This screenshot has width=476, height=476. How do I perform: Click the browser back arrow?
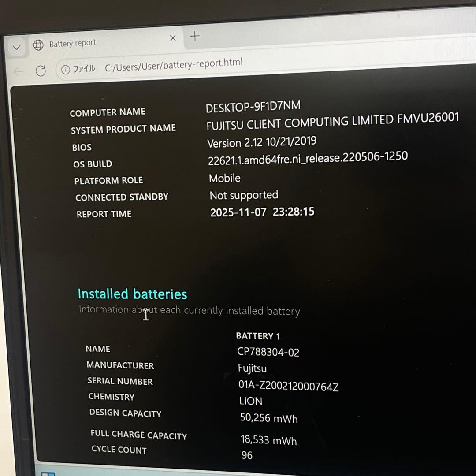click(x=18, y=72)
